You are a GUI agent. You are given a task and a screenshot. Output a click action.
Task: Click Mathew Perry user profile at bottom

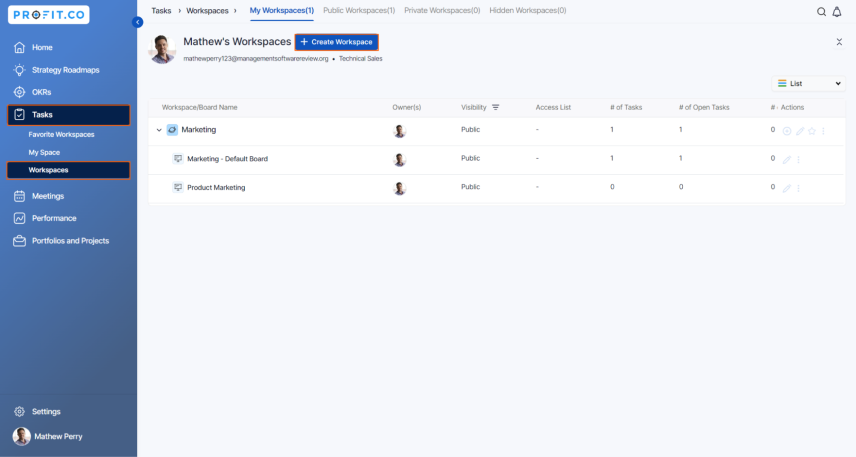click(x=48, y=436)
